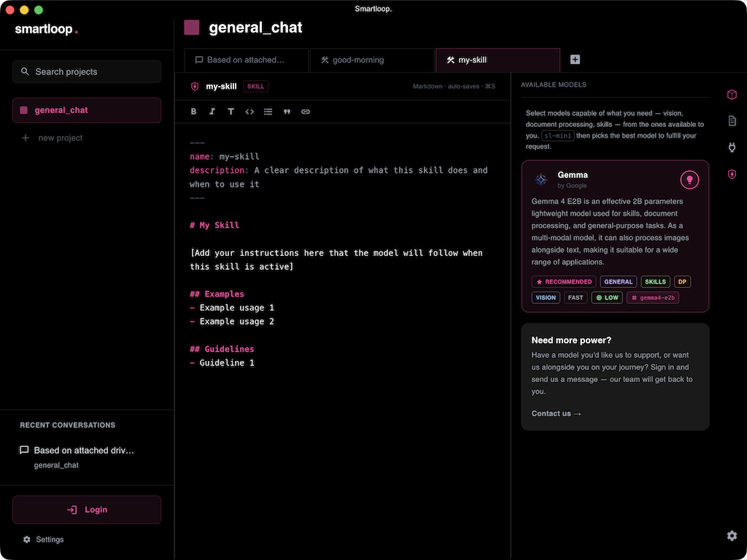
Task: Click the 'Markdown · auto-saves · ⌘S' status text
Action: (454, 86)
